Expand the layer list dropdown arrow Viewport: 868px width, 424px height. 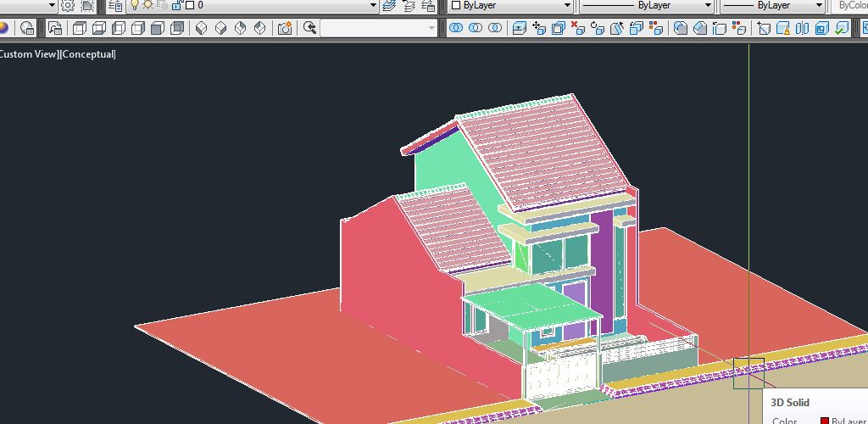pyautogui.click(x=374, y=6)
